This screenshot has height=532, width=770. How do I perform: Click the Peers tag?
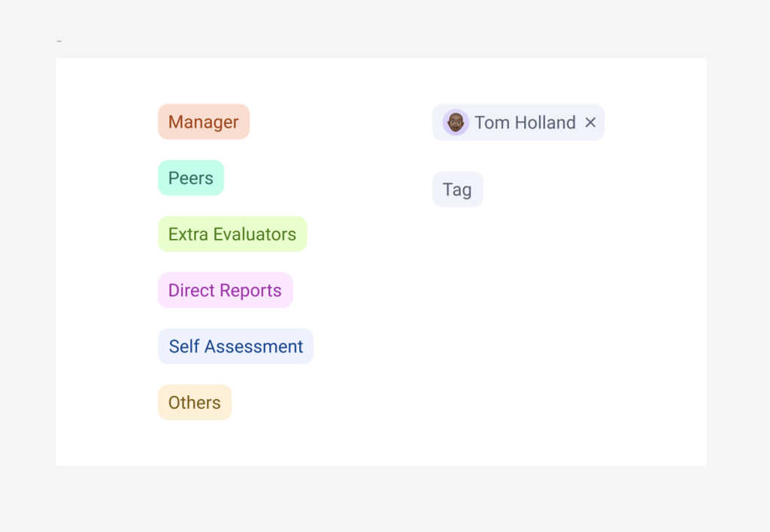click(x=191, y=178)
